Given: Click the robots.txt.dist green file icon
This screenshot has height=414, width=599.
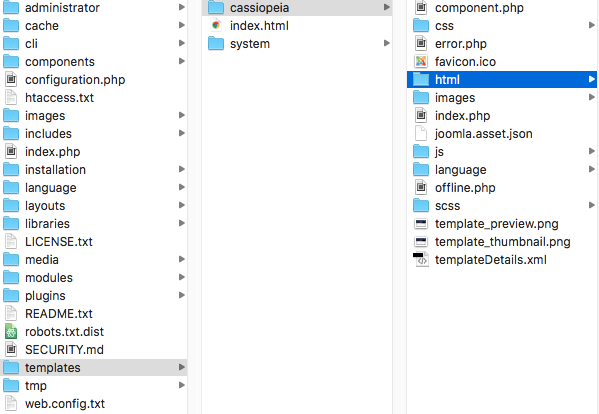Looking at the screenshot, I should point(11,332).
